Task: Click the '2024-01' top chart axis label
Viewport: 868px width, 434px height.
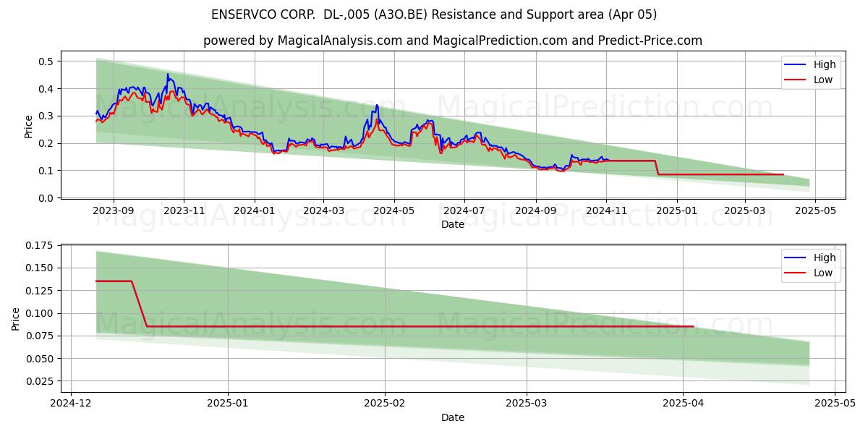Action: [x=255, y=210]
